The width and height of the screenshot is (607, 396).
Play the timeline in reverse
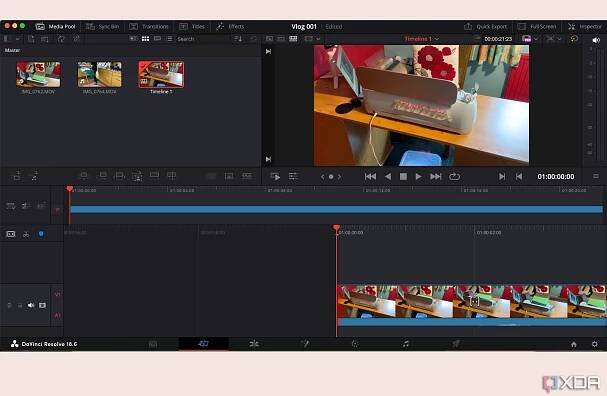click(388, 177)
